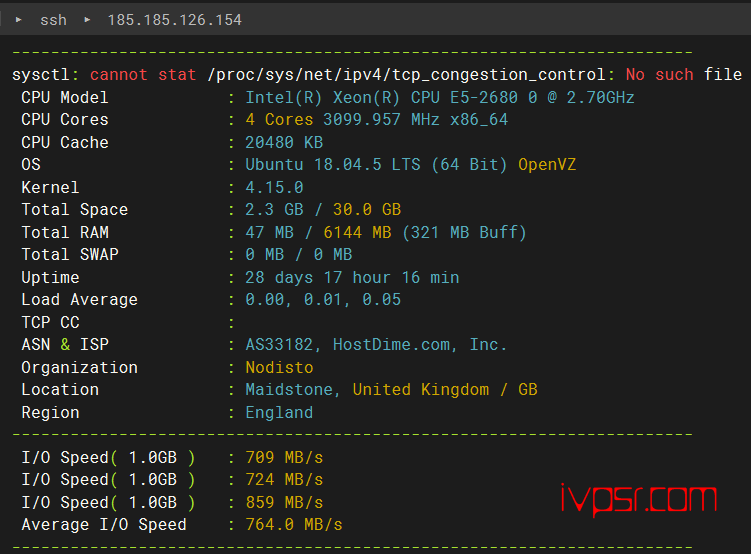
Task: Click the 'Total RAM' label
Action: coord(65,233)
